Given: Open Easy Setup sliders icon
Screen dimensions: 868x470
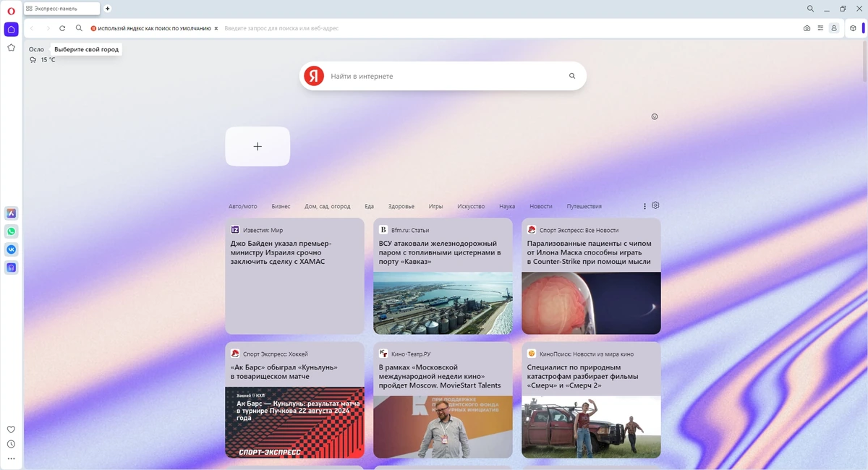Looking at the screenshot, I should pos(820,28).
